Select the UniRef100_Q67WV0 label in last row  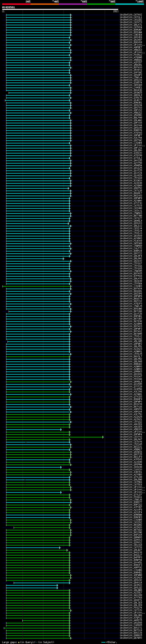(131, 638)
